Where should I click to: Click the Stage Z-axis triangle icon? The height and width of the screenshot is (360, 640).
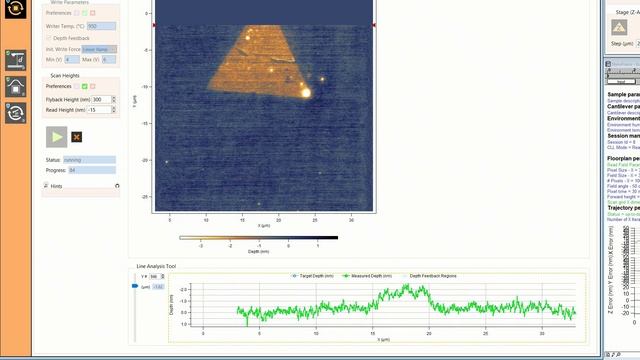click(x=619, y=27)
